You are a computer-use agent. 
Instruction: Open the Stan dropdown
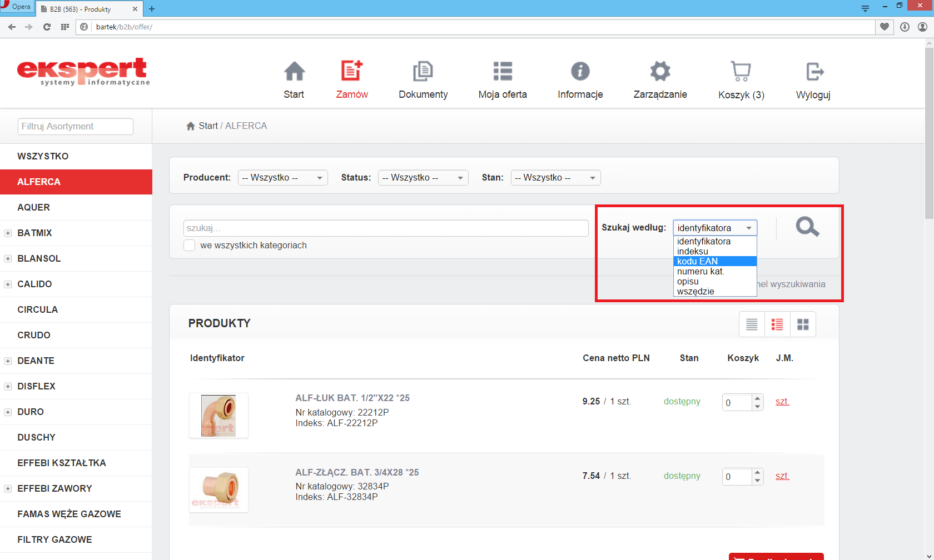coord(556,178)
